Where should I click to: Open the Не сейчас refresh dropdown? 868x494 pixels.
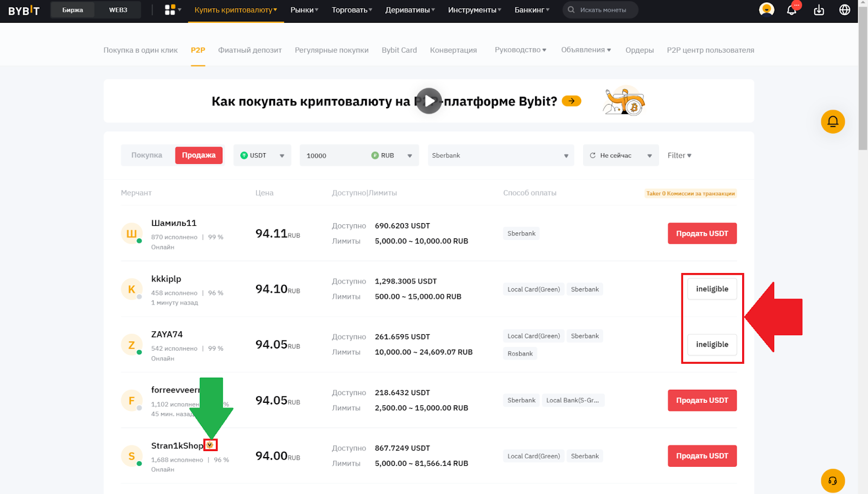621,155
